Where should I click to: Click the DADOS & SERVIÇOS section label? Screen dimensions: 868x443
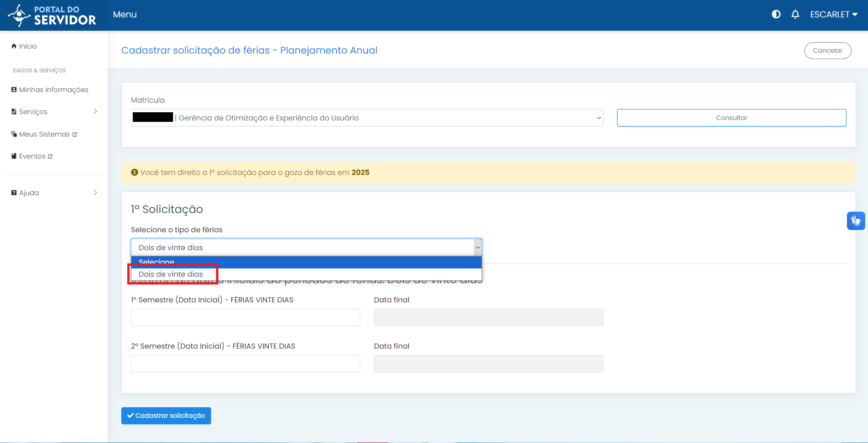(x=39, y=71)
